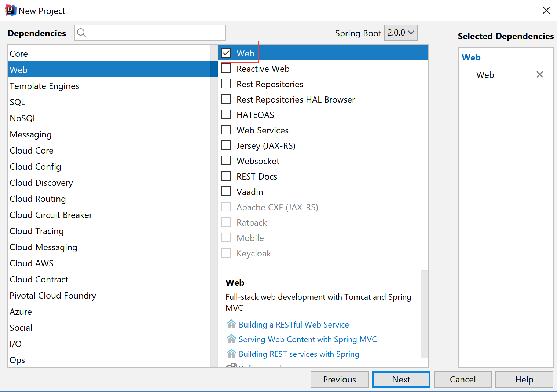
Task: Check the REST Docs checkbox
Action: click(x=227, y=176)
